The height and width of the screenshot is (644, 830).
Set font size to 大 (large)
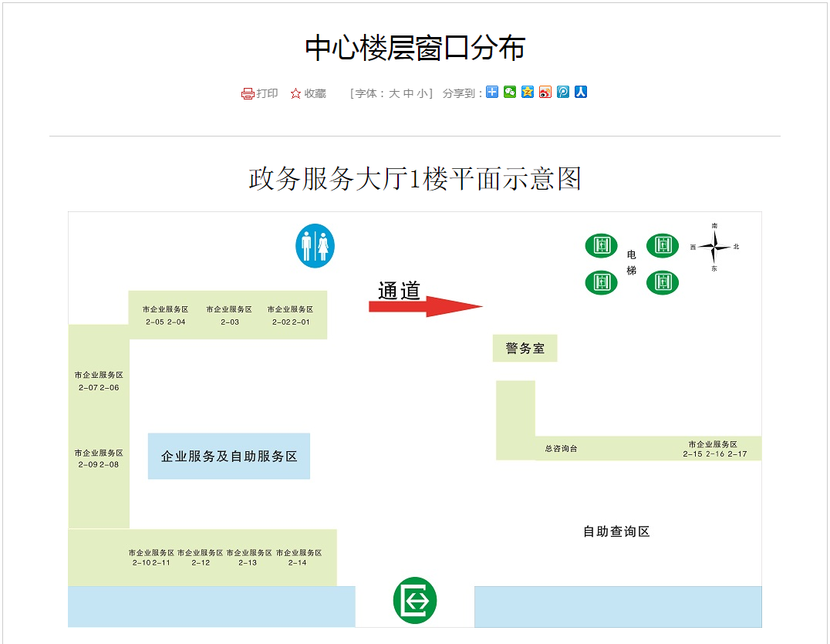394,93
